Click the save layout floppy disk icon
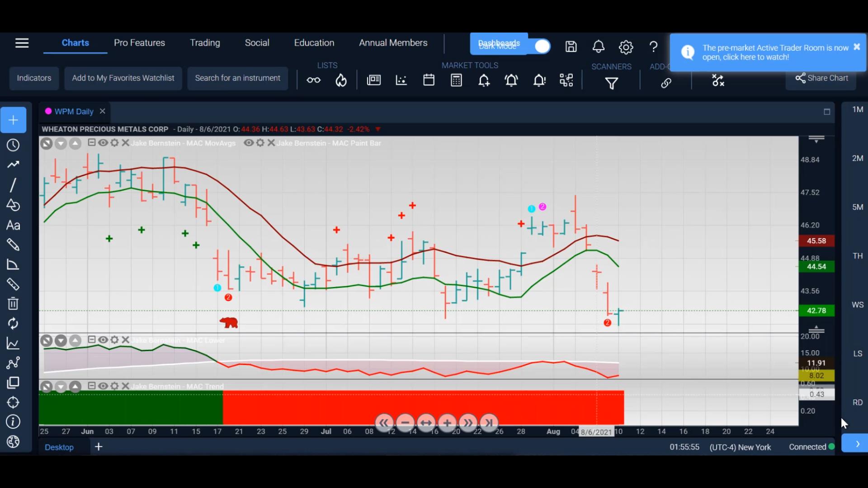 click(571, 47)
